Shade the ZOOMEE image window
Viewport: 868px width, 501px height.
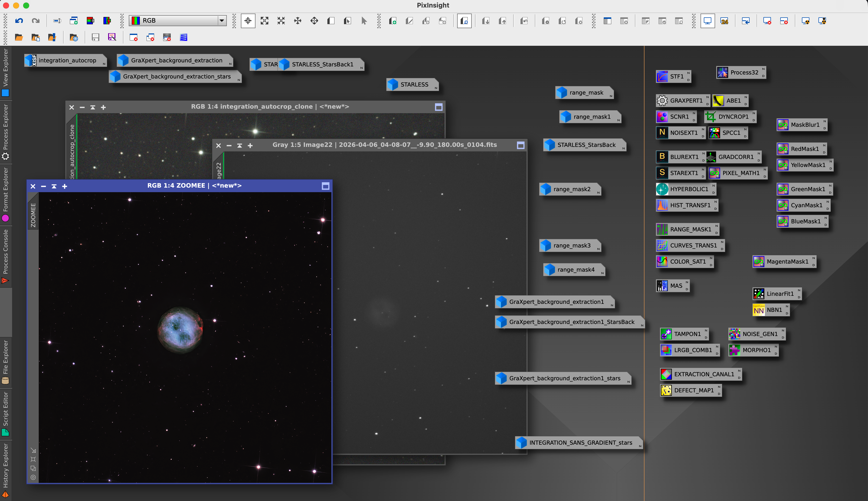[x=54, y=186]
